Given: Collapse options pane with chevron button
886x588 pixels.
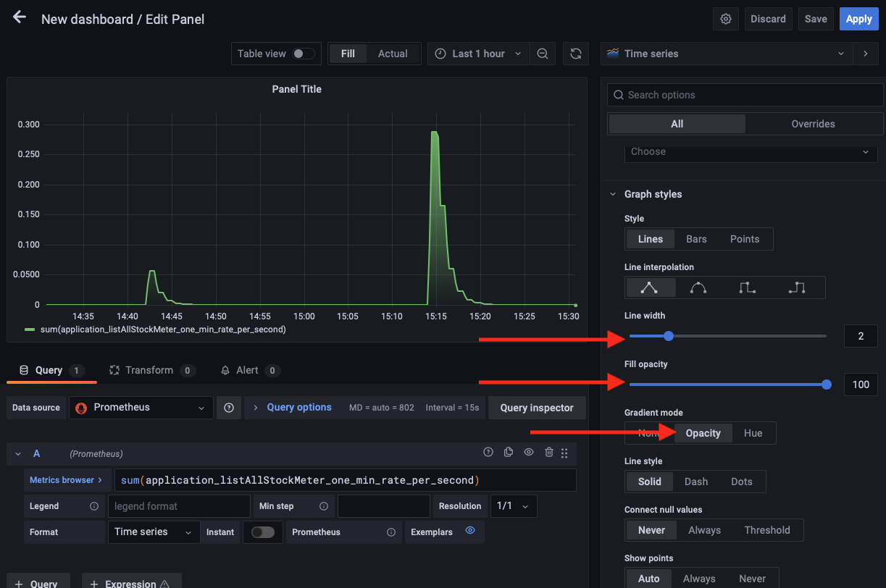Looking at the screenshot, I should (865, 54).
